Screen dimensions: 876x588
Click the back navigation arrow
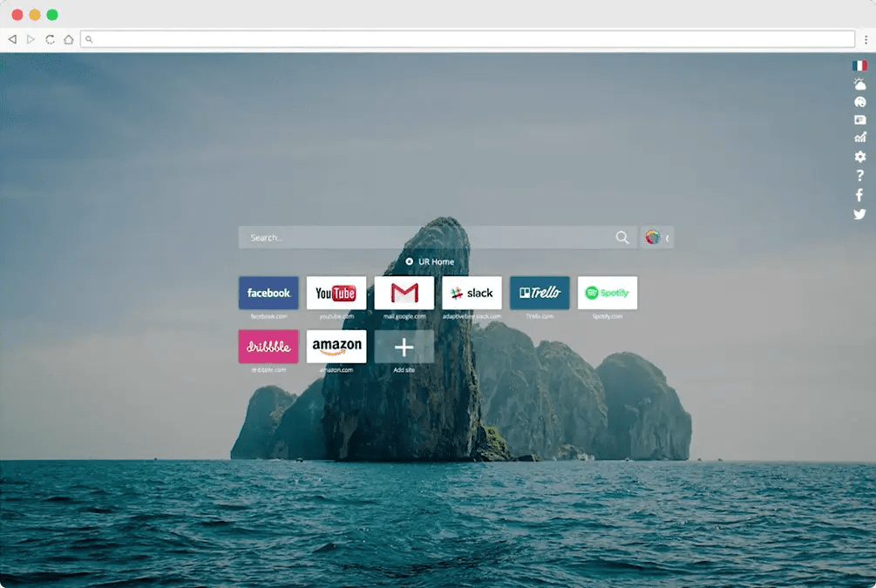pos(11,38)
